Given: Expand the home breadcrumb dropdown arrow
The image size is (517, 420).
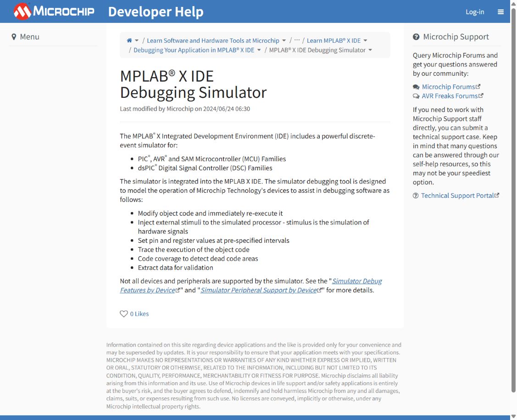Looking at the screenshot, I should pyautogui.click(x=137, y=40).
